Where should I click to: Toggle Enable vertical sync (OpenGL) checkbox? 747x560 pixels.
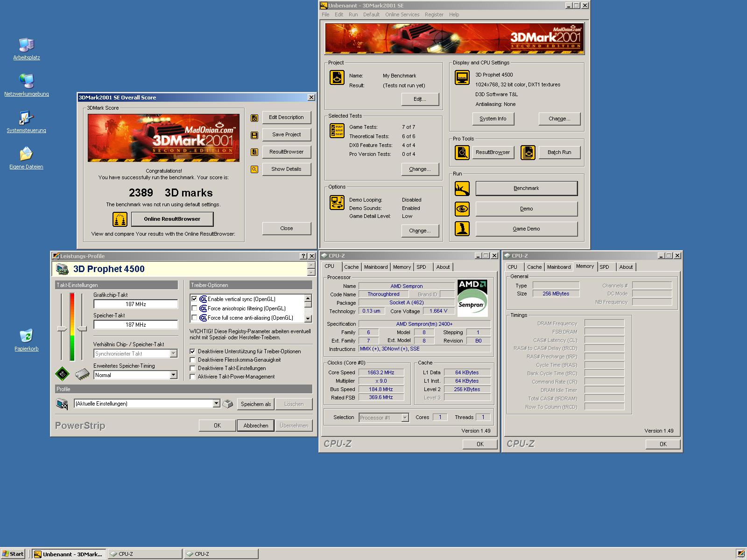click(x=194, y=299)
